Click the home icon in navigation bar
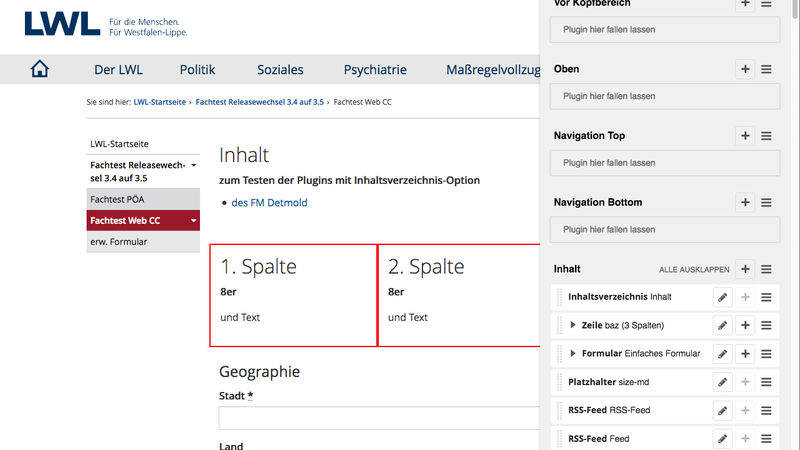 [39, 69]
